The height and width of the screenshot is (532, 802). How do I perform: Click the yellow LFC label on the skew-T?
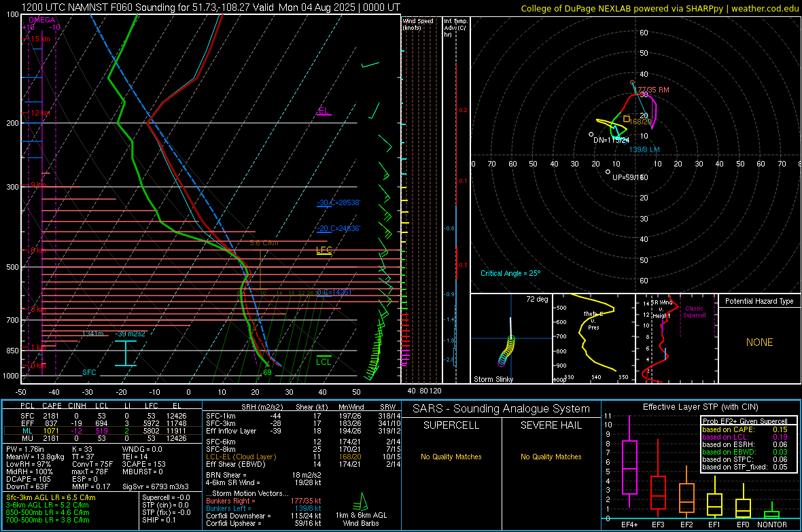click(x=324, y=249)
